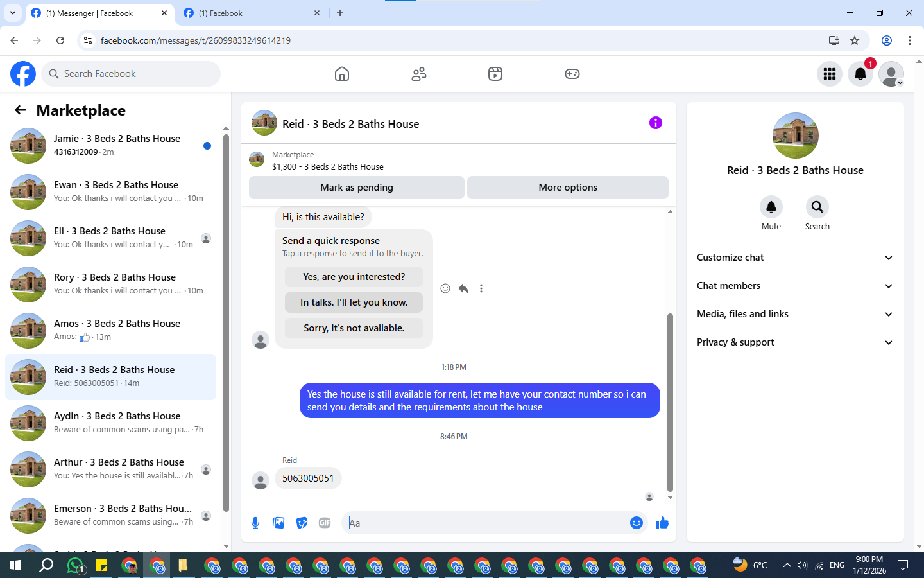Open listing thumbnail in Marketplace header
This screenshot has height=578, width=924.
pyautogui.click(x=257, y=159)
